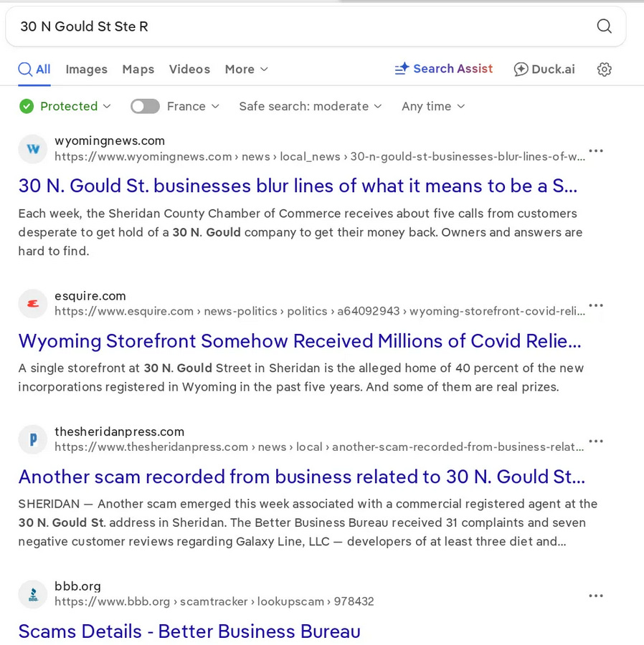Screen dimensions: 644x645
Task: Click the wyomingnews.com favicon
Action: click(x=33, y=149)
